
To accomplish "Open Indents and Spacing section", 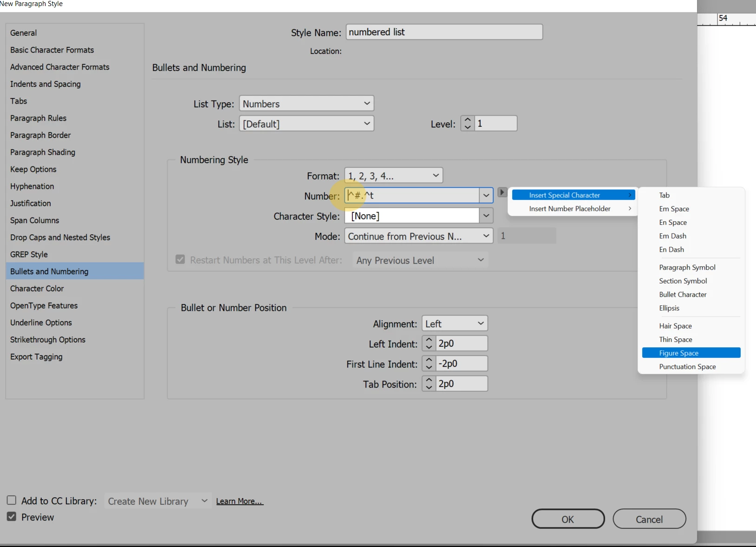I will 75,84.
